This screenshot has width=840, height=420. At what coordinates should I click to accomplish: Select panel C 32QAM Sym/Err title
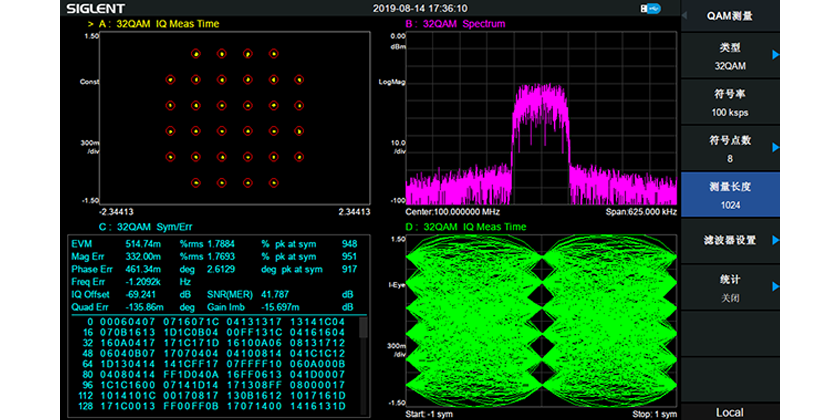pos(146,228)
